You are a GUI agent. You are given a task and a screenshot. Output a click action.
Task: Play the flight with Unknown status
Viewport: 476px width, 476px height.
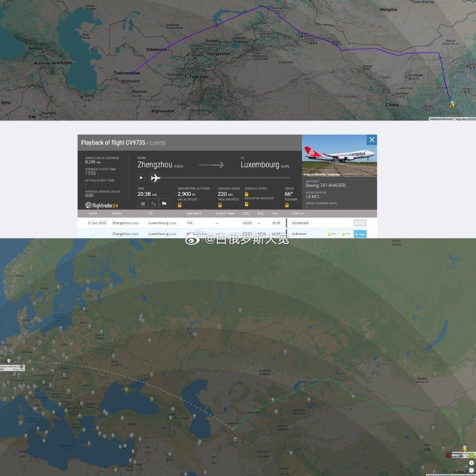360,234
